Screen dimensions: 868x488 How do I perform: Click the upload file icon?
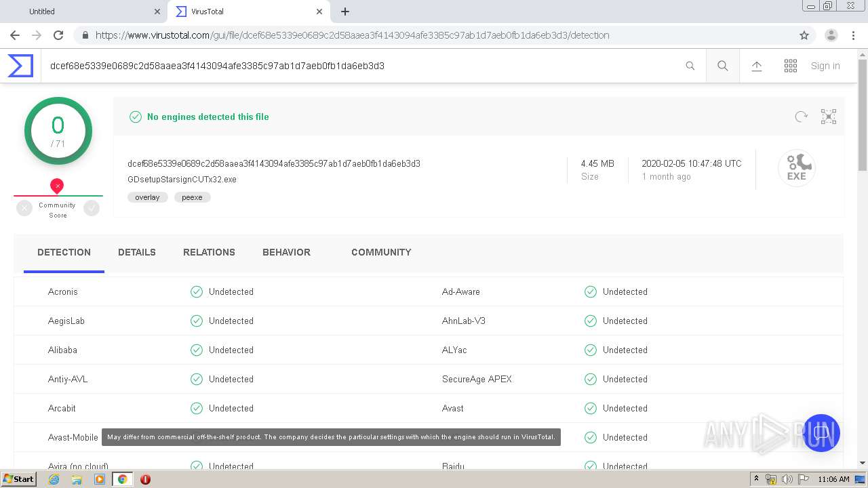click(x=757, y=66)
